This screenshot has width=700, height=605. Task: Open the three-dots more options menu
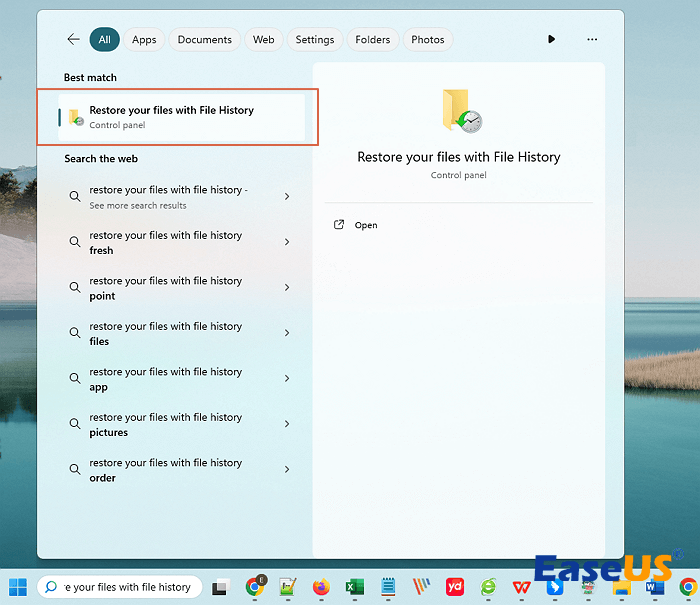click(592, 40)
